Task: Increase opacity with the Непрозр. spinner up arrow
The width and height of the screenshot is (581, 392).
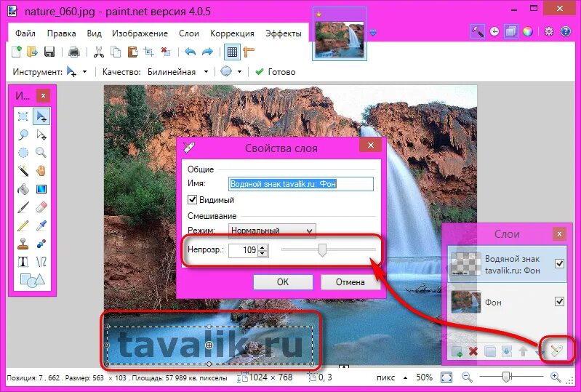Action: click(x=263, y=247)
